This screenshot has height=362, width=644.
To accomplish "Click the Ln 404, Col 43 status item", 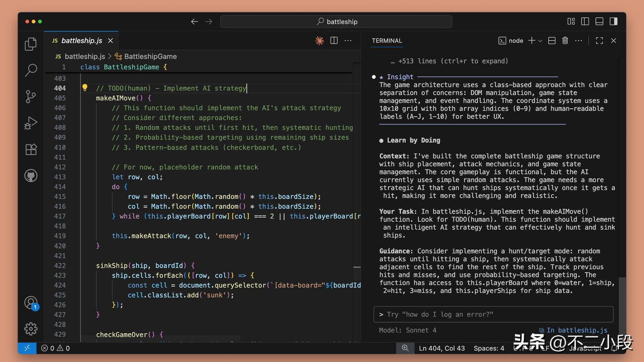I will click(x=442, y=348).
